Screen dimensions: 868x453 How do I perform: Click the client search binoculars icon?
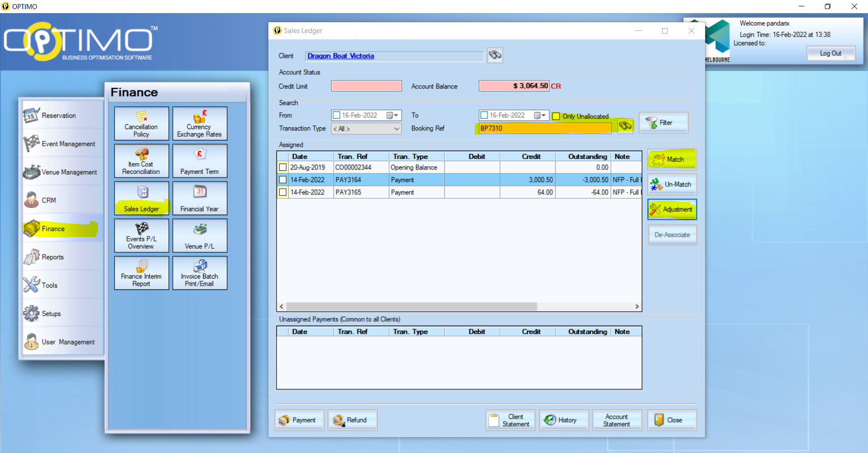pyautogui.click(x=495, y=55)
